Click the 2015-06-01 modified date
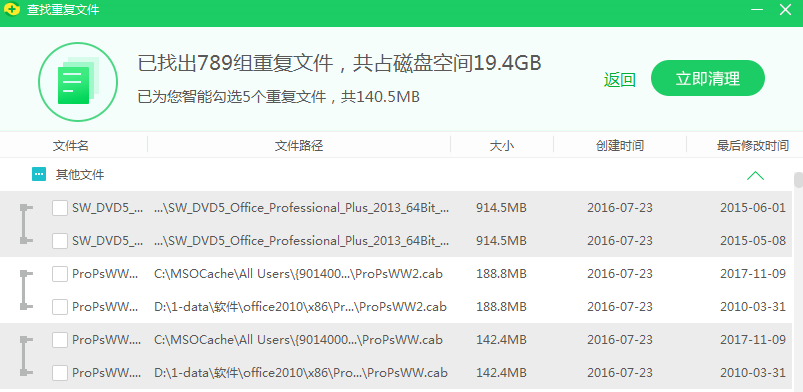The width and height of the screenshot is (803, 392). [753, 208]
